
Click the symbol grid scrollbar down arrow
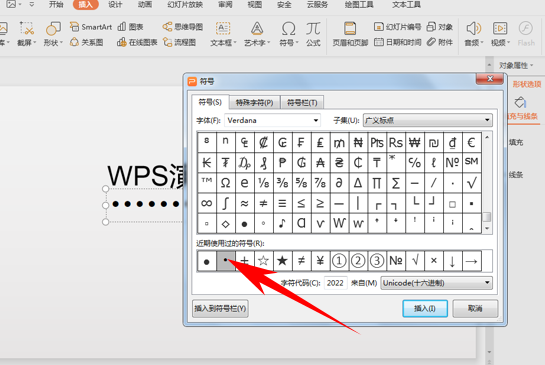click(x=487, y=229)
